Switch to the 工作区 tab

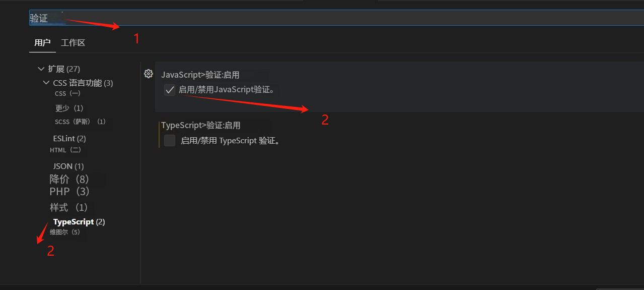pyautogui.click(x=73, y=43)
